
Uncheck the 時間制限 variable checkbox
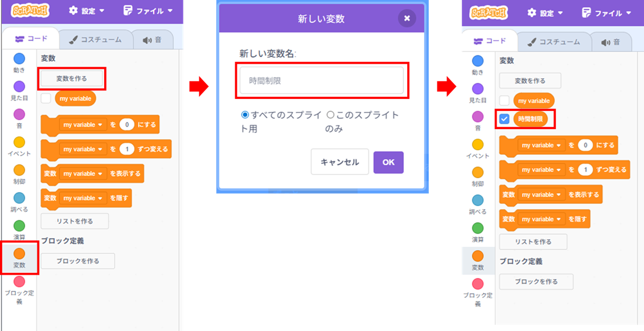pyautogui.click(x=504, y=119)
